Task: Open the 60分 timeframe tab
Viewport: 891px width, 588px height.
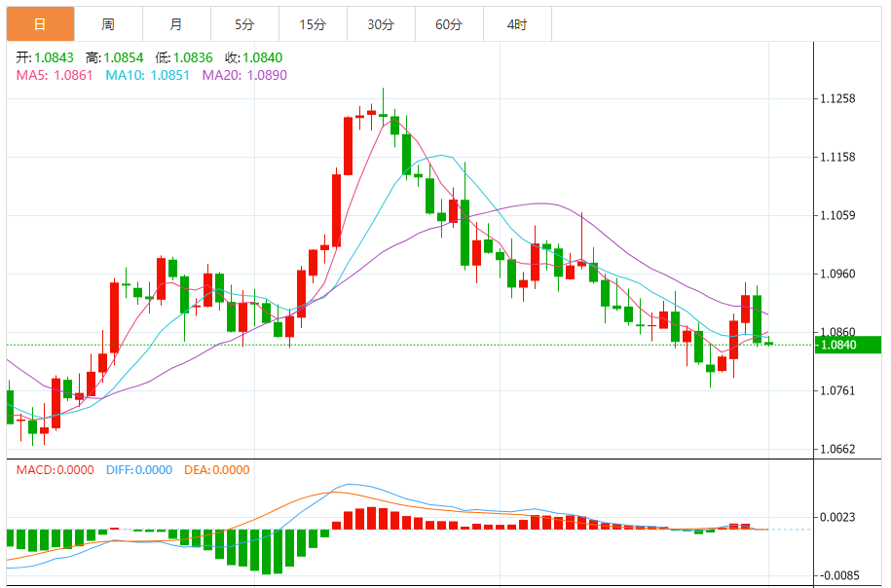Action: (450, 24)
